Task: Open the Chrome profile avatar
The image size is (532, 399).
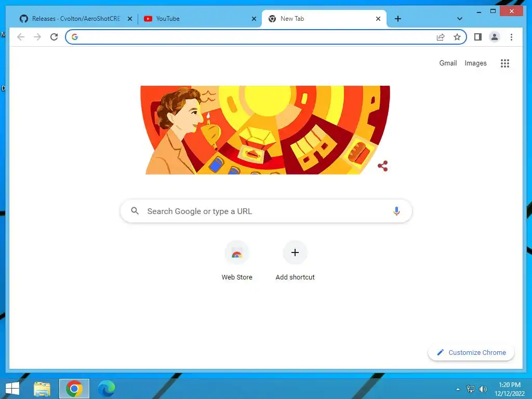Action: [495, 37]
